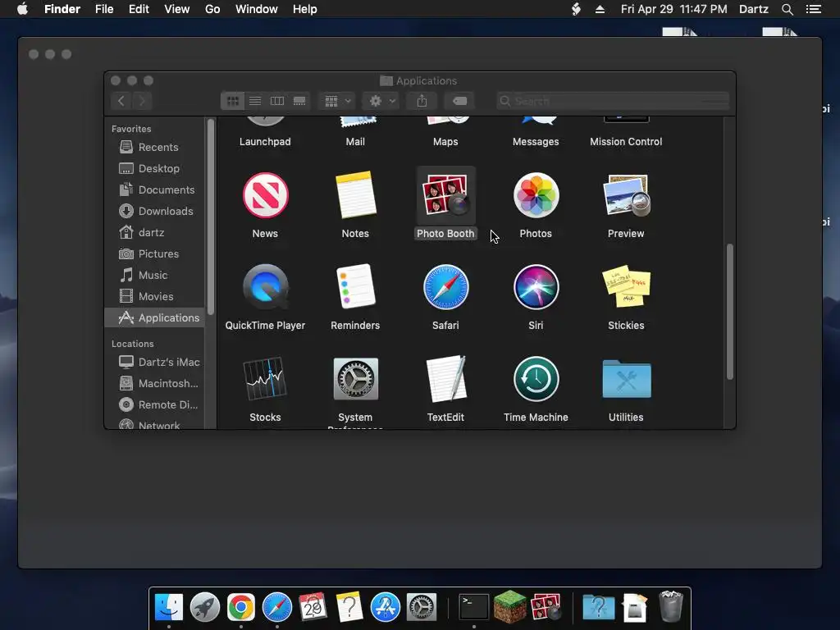Click the file area vertical scrollbar

729,312
